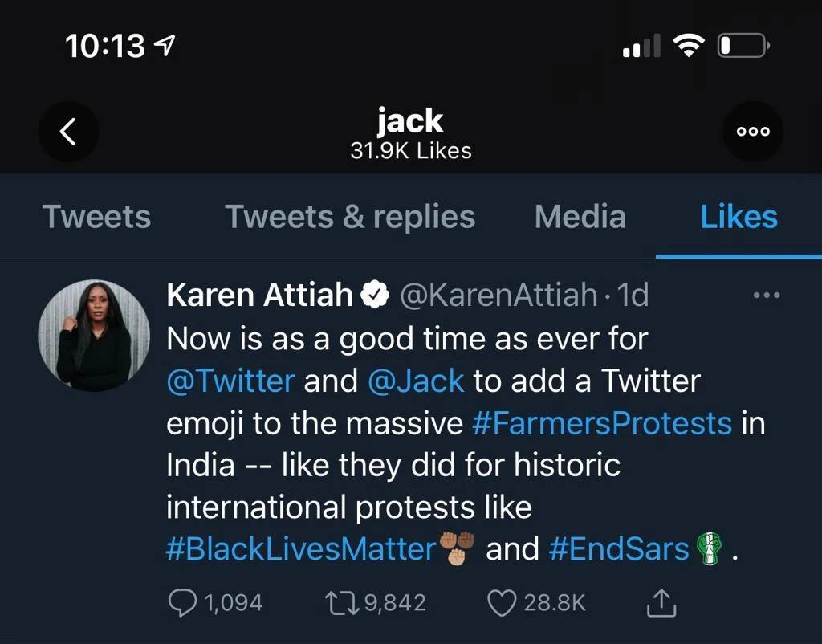Screen dimensions: 822x644
Task: Expand the tweet's more options ellipsis
Action: 766,296
